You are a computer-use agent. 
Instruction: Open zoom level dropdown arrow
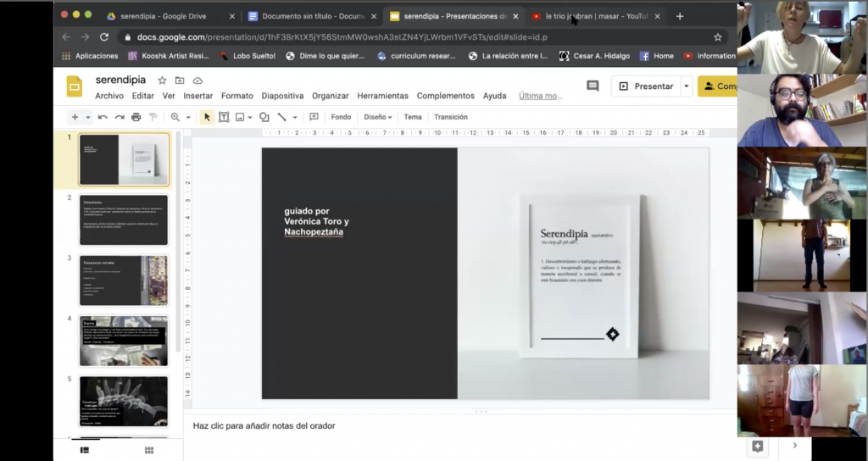click(187, 117)
